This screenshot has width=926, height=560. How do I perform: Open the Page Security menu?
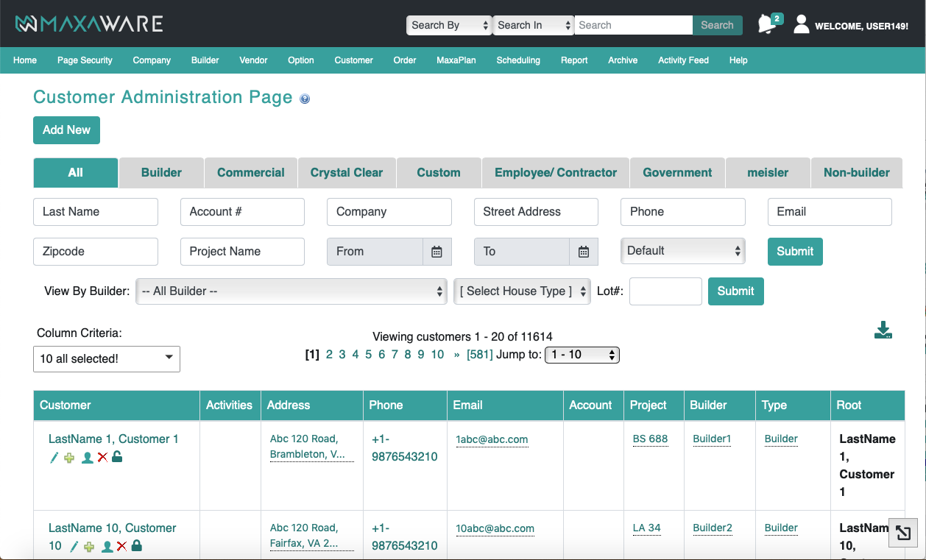coord(85,60)
